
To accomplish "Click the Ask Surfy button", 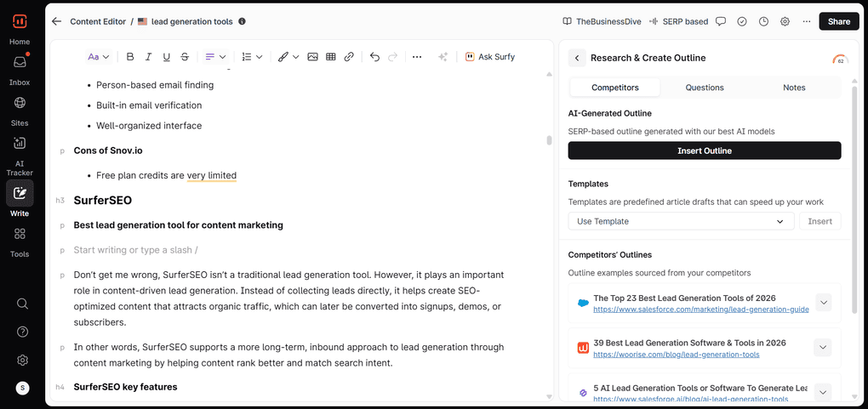I will tap(490, 56).
